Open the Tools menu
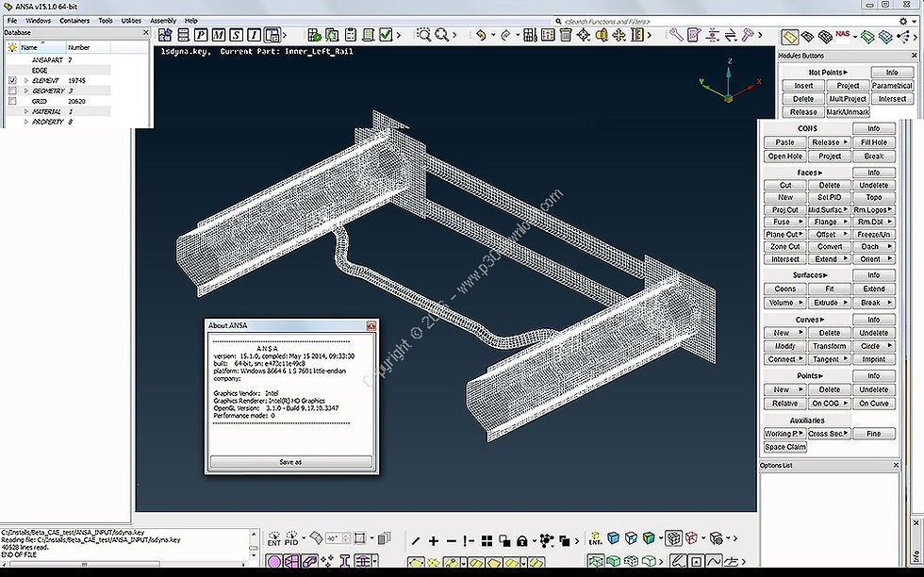The height and width of the screenshot is (577, 924). click(106, 21)
